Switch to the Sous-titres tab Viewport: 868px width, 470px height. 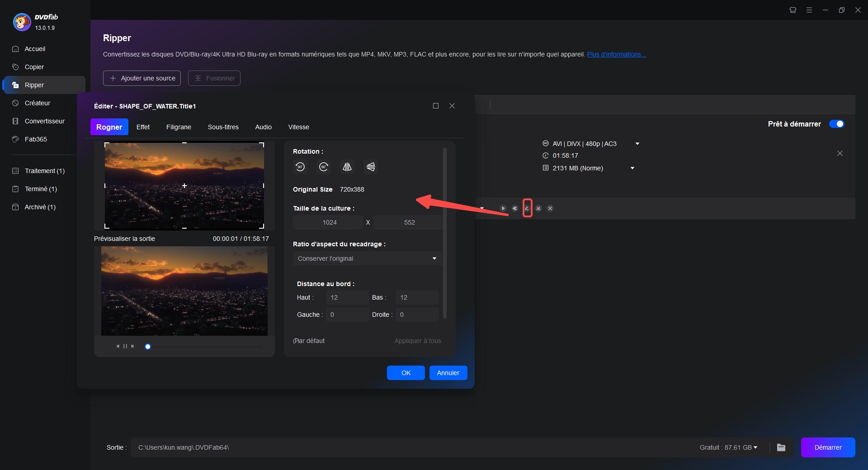223,127
